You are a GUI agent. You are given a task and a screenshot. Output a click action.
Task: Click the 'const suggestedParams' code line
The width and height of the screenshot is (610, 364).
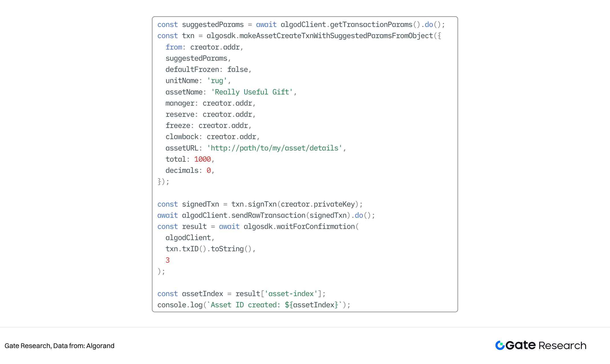click(301, 25)
